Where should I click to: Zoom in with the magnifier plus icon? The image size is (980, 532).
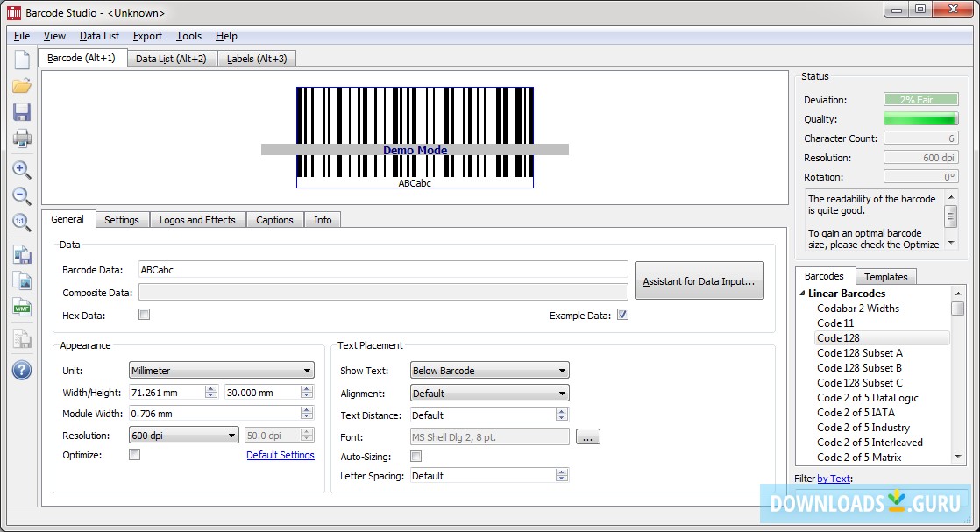point(22,170)
